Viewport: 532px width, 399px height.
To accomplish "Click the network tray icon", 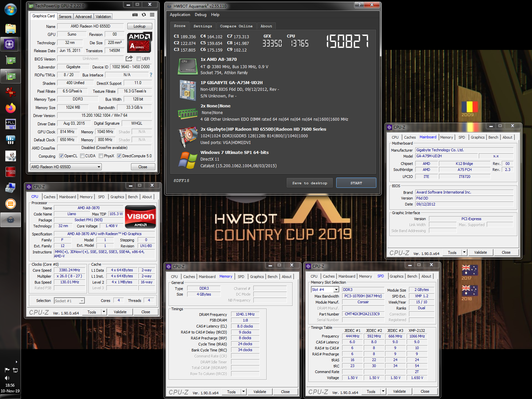I will coord(15,370).
